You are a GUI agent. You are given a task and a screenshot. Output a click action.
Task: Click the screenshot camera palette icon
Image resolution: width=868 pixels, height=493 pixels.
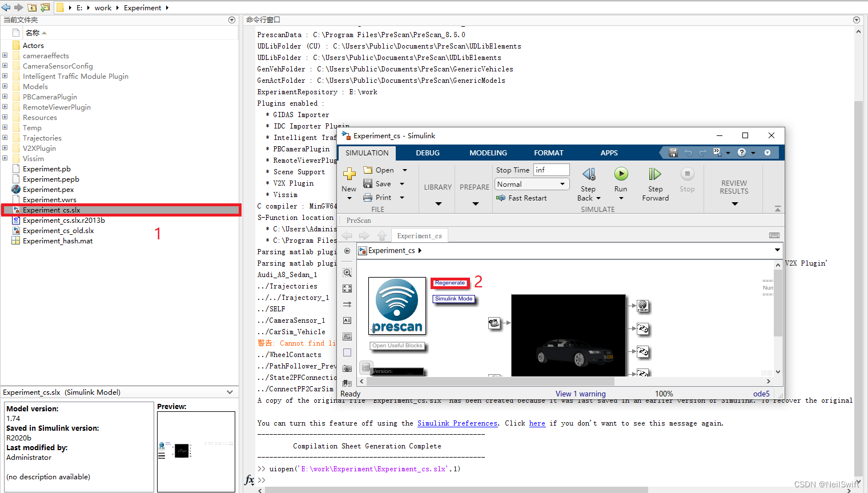pyautogui.click(x=347, y=369)
